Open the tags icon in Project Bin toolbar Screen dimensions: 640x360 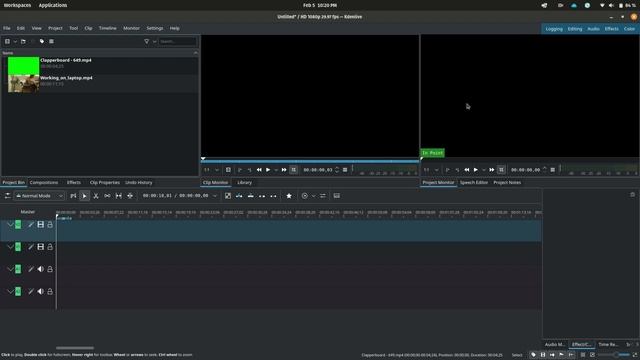(42, 41)
